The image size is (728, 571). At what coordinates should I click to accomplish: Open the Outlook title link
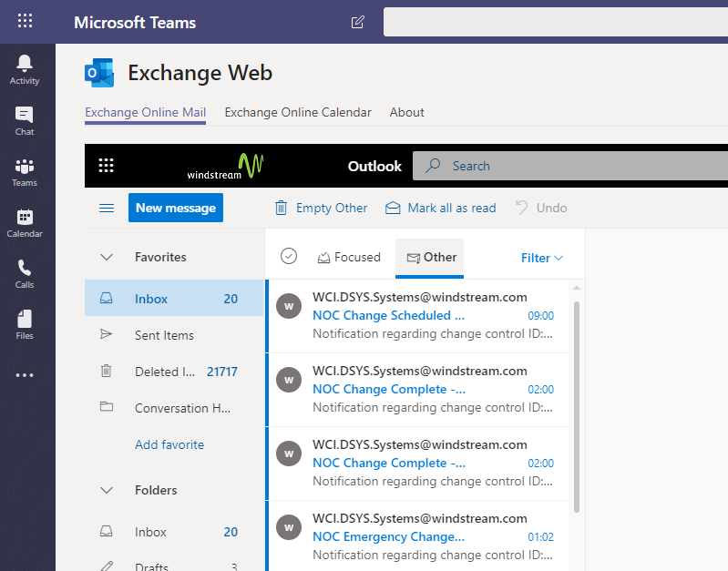tap(374, 166)
